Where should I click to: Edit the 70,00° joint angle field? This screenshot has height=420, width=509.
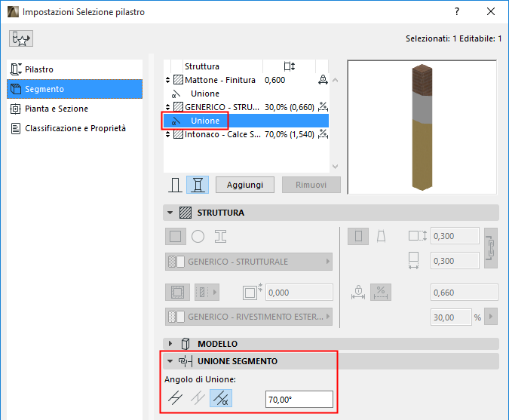click(299, 399)
